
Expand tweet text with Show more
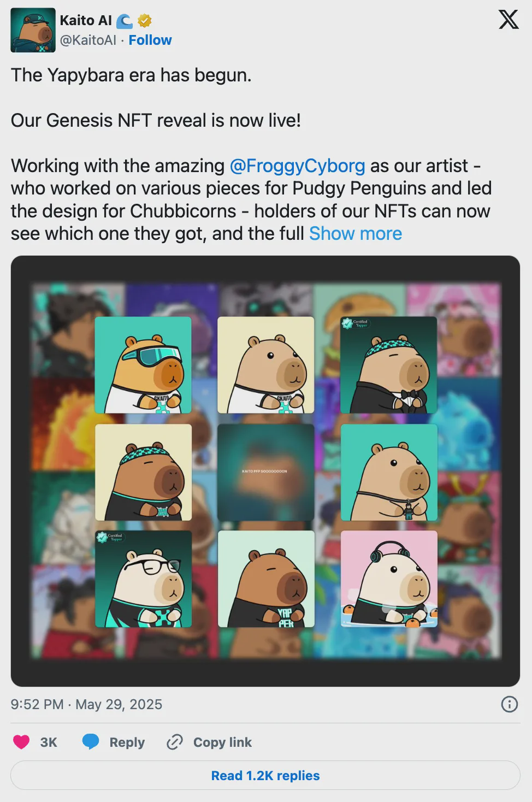click(356, 233)
